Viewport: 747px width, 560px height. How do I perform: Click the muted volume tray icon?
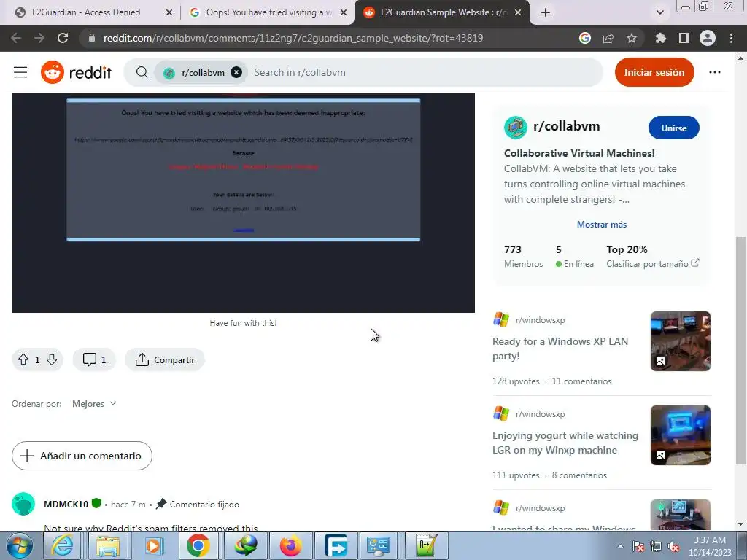tap(673, 547)
